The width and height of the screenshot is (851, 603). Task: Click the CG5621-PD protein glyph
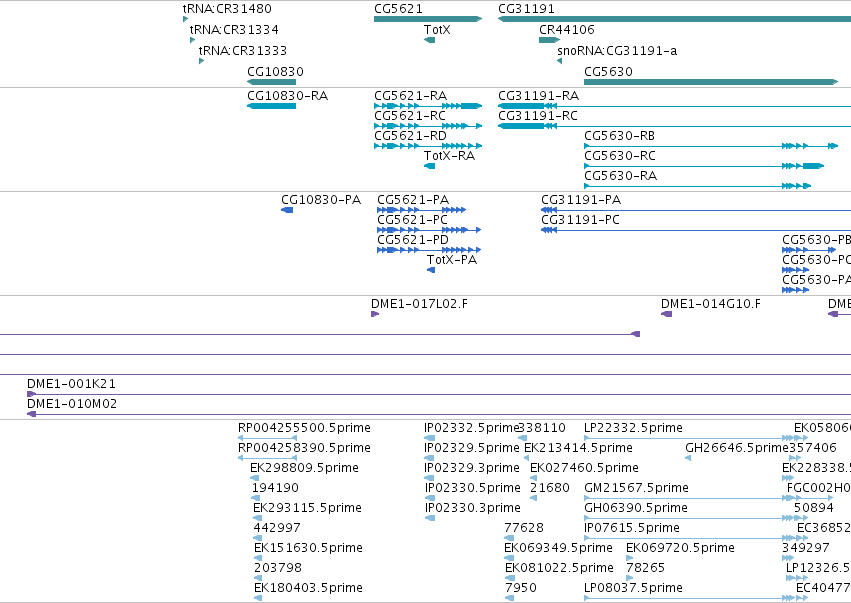(x=429, y=250)
